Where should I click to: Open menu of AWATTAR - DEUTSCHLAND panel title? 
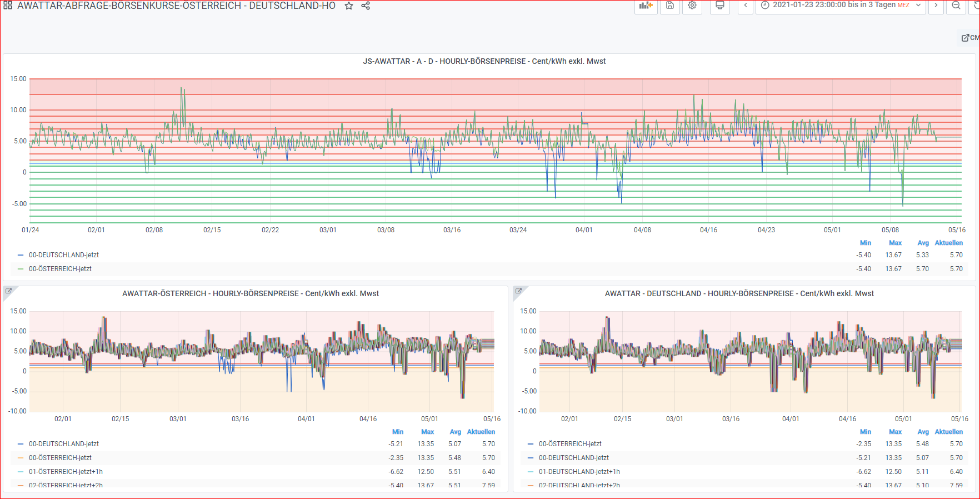(739, 293)
